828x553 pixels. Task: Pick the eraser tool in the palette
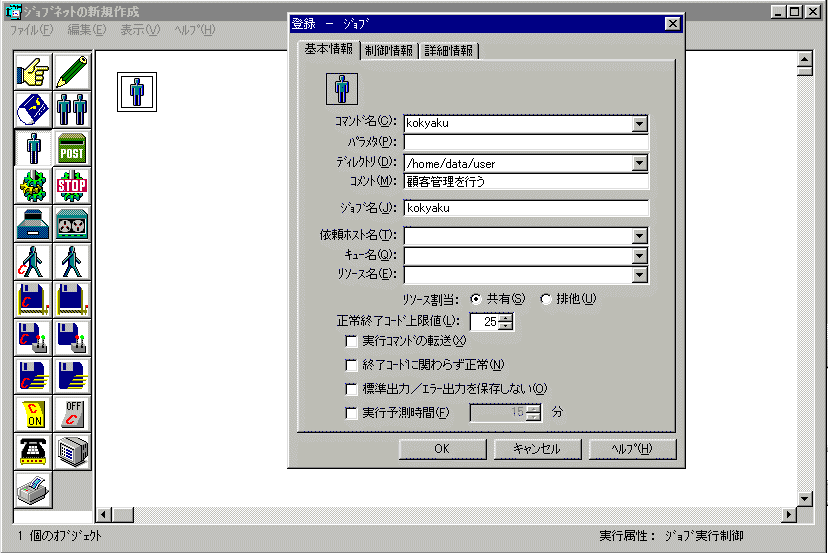click(33, 110)
